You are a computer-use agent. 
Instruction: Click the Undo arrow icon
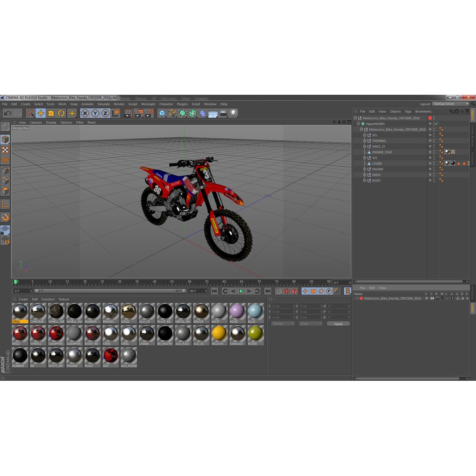click(7, 114)
